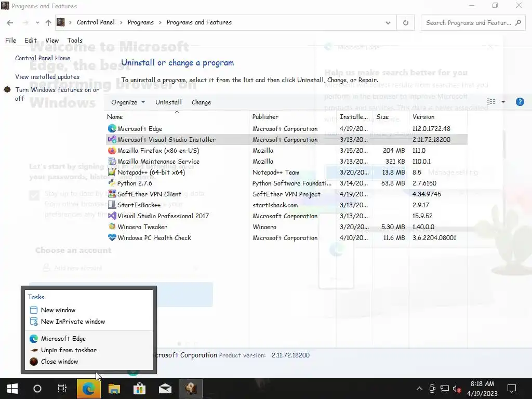532x399 pixels.
Task: Open View installed updates link
Action: coord(47,77)
